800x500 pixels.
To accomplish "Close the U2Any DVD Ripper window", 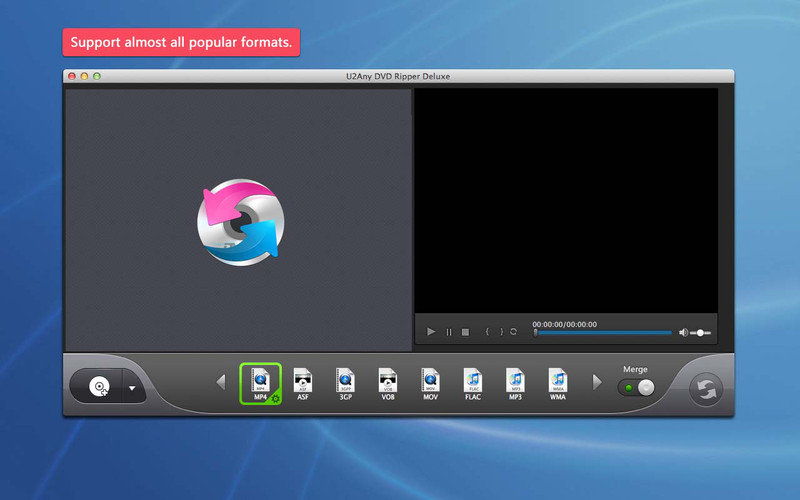I will 72,76.
